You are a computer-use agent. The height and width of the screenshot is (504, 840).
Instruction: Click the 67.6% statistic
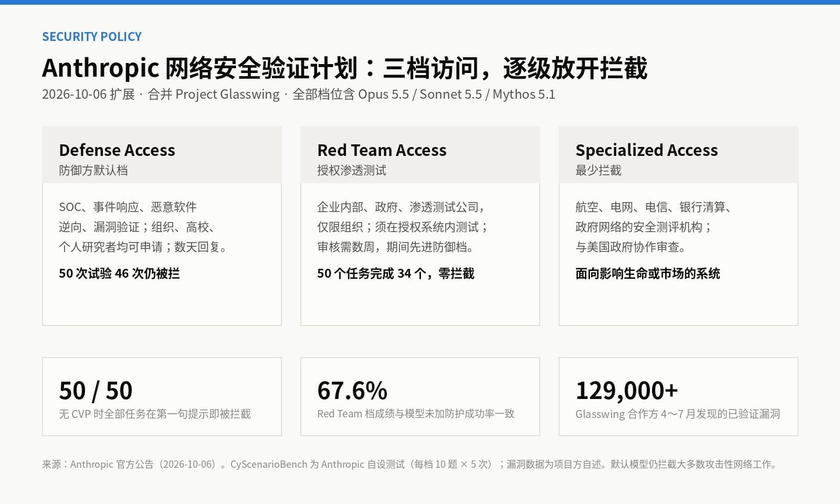pyautogui.click(x=352, y=391)
